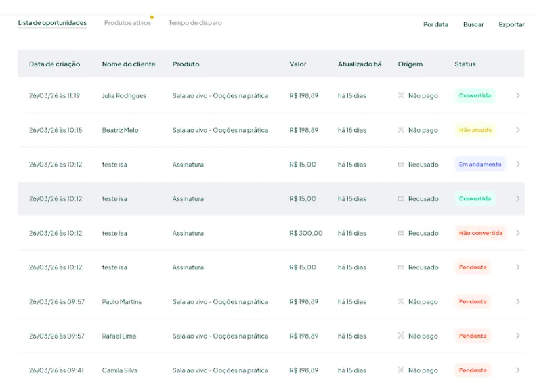Click the Recusado card icon in Em andamento row
537x392 pixels.
401,165
